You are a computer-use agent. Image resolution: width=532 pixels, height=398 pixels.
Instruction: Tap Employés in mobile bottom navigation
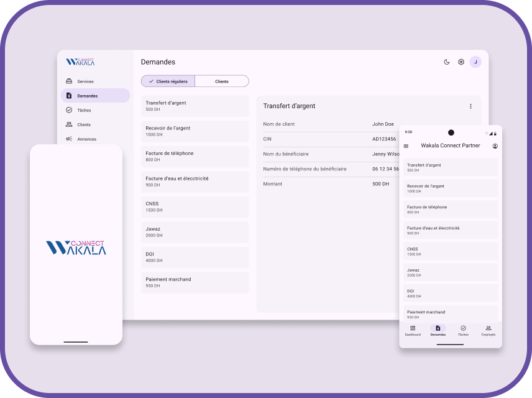pos(488,330)
